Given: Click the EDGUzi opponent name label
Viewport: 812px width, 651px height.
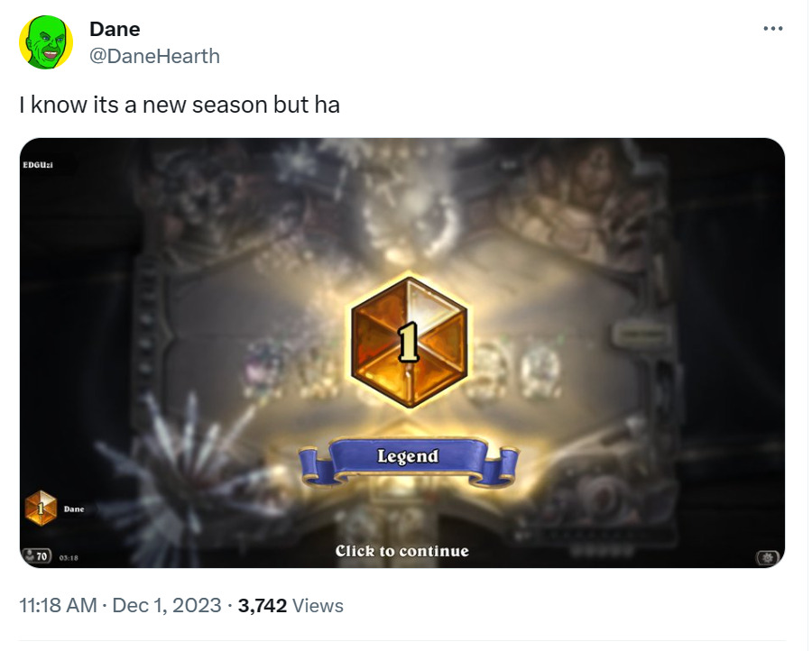Looking at the screenshot, I should (38, 165).
